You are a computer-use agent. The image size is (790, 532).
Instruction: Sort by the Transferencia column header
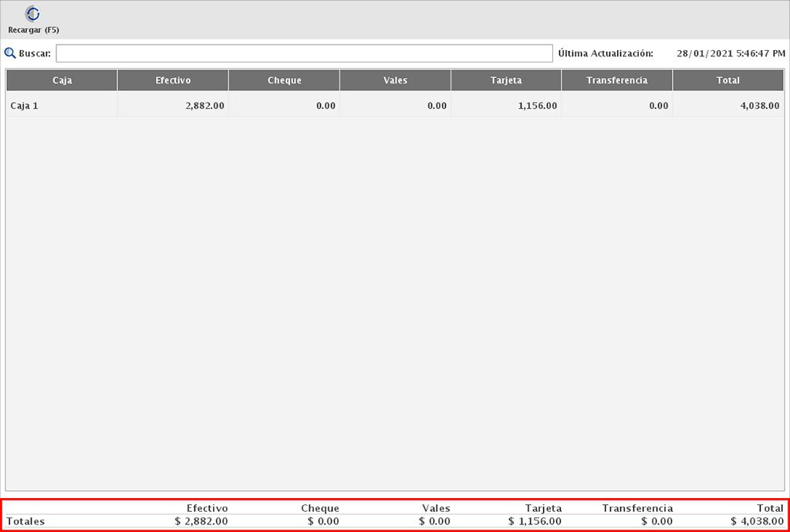[616, 80]
